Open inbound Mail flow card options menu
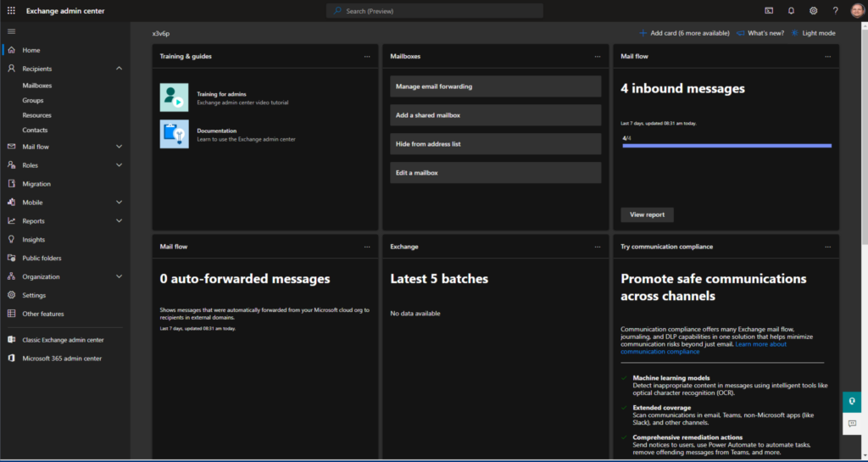The image size is (868, 462). click(x=827, y=57)
